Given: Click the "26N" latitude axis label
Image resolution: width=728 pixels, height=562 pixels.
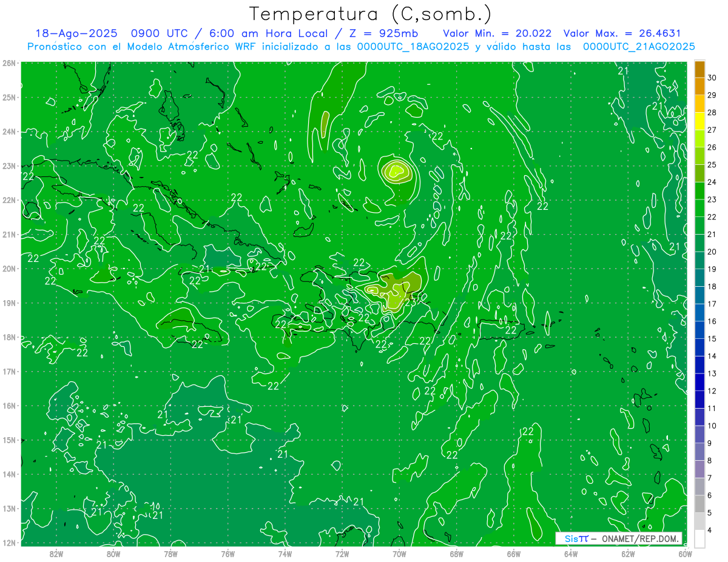Looking at the screenshot, I should [x=9, y=63].
